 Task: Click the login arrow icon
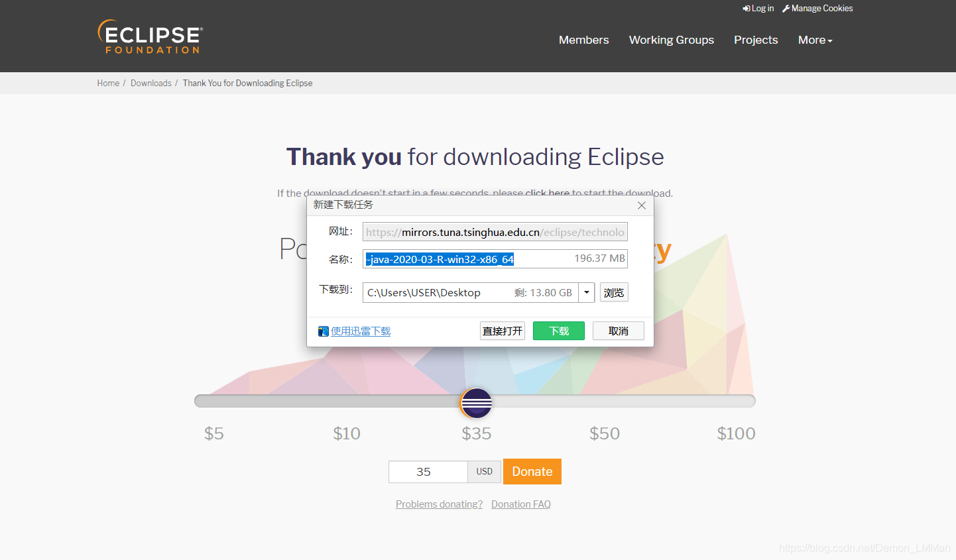(x=746, y=9)
